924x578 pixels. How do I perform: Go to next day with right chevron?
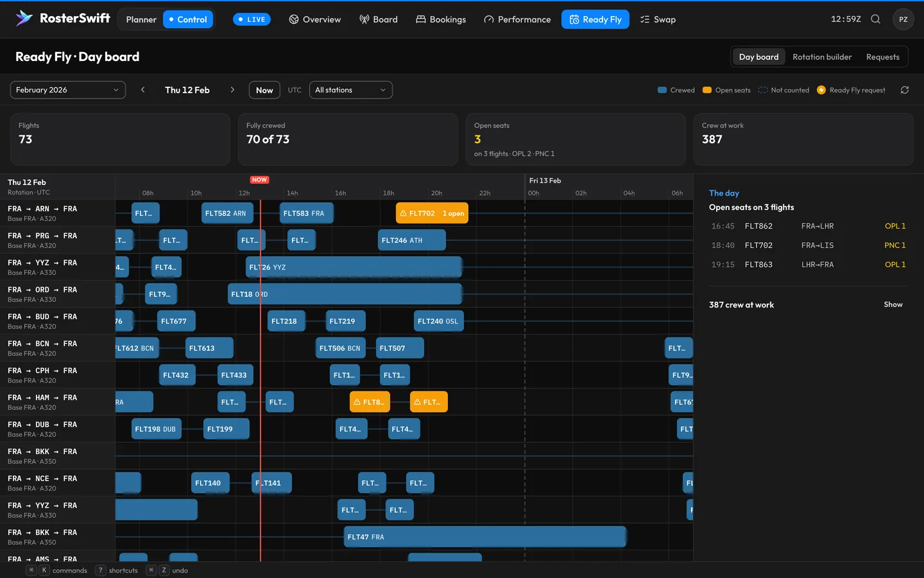pyautogui.click(x=232, y=90)
